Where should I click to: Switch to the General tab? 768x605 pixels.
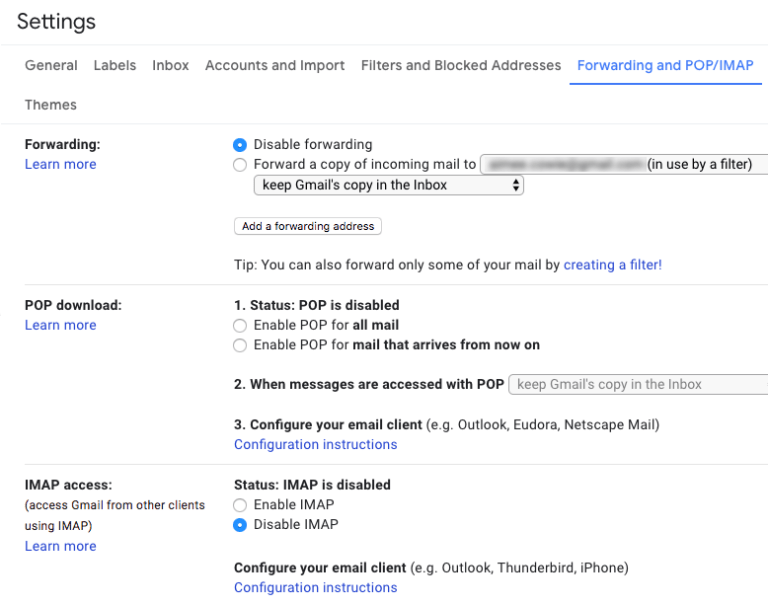(51, 65)
